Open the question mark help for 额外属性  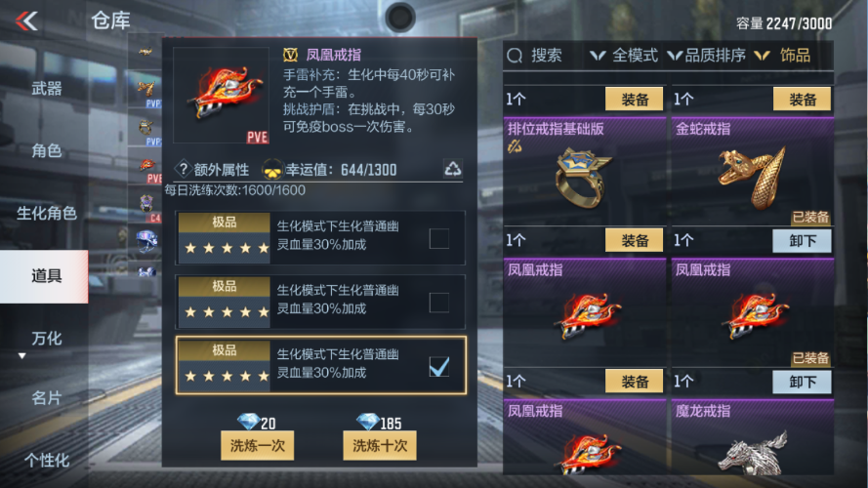click(x=184, y=169)
